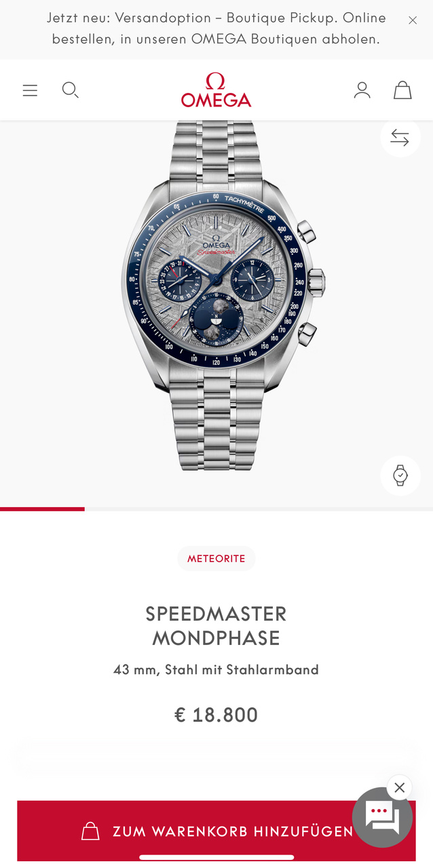Viewport: 433px width, 868px height.
Task: Tap the bag icon inside add-to-cart button
Action: 90,831
